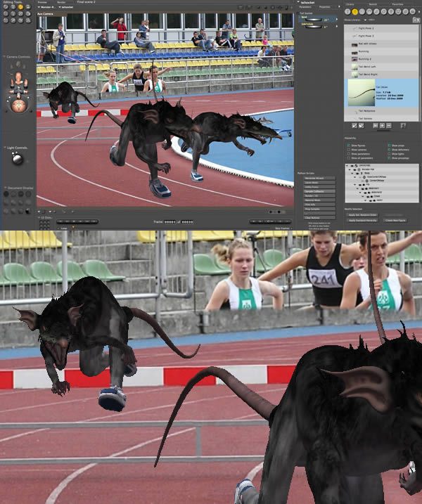Enable the Show cameras checkbox
Screen dimensions: 422x504
[x=349, y=150]
